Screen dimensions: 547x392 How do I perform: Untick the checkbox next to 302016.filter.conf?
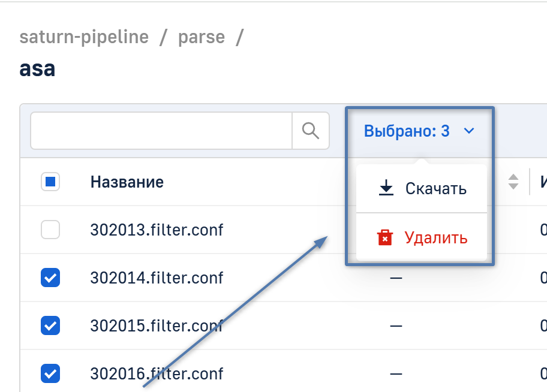pyautogui.click(x=50, y=373)
